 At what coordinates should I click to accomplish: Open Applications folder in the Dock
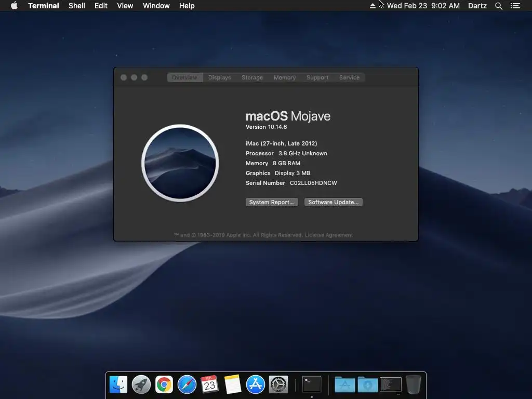point(345,384)
